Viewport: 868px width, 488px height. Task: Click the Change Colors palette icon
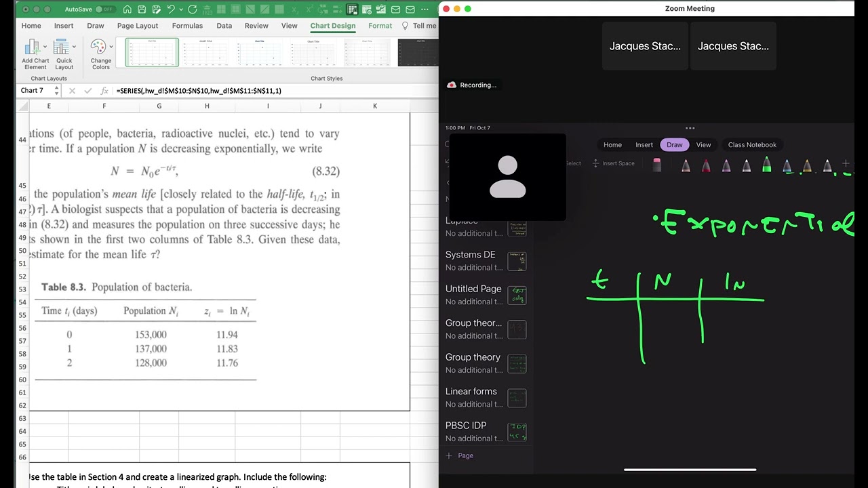pyautogui.click(x=98, y=47)
